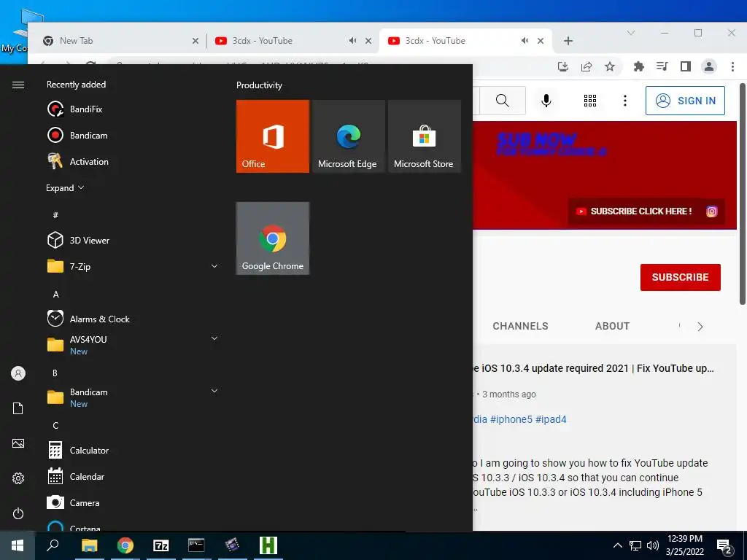The width and height of the screenshot is (747, 560).
Task: Open Windows Start button on taskbar
Action: click(x=18, y=545)
